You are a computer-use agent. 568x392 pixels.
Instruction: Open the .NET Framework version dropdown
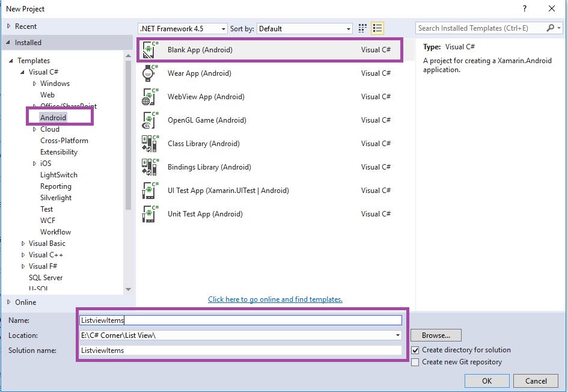pyautogui.click(x=183, y=29)
